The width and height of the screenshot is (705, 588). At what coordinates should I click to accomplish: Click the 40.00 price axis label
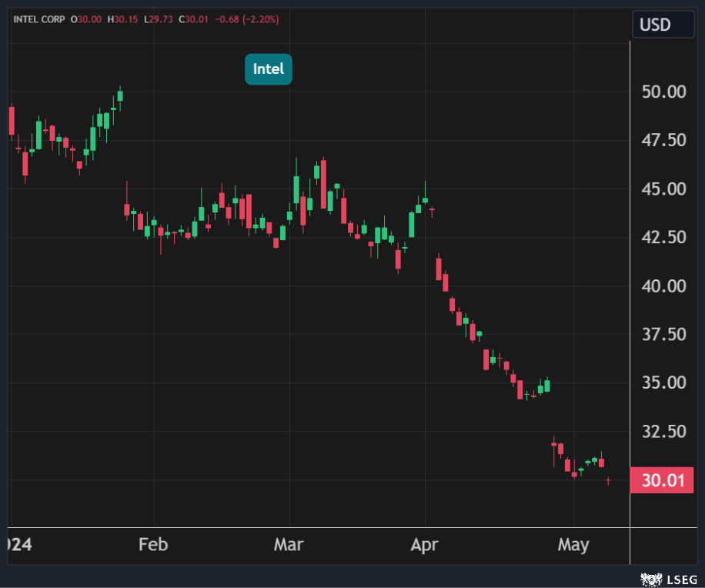[663, 286]
